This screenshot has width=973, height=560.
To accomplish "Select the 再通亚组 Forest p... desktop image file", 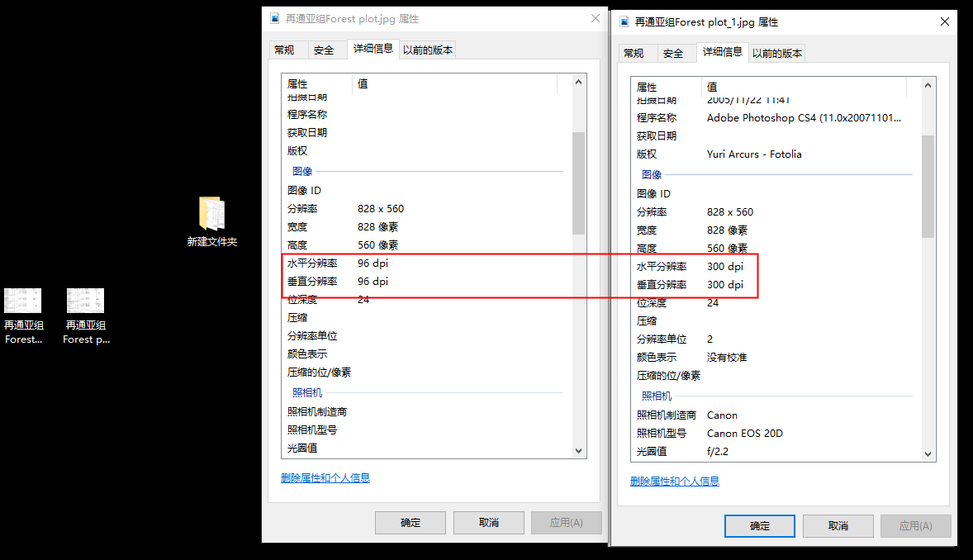I will [x=86, y=316].
